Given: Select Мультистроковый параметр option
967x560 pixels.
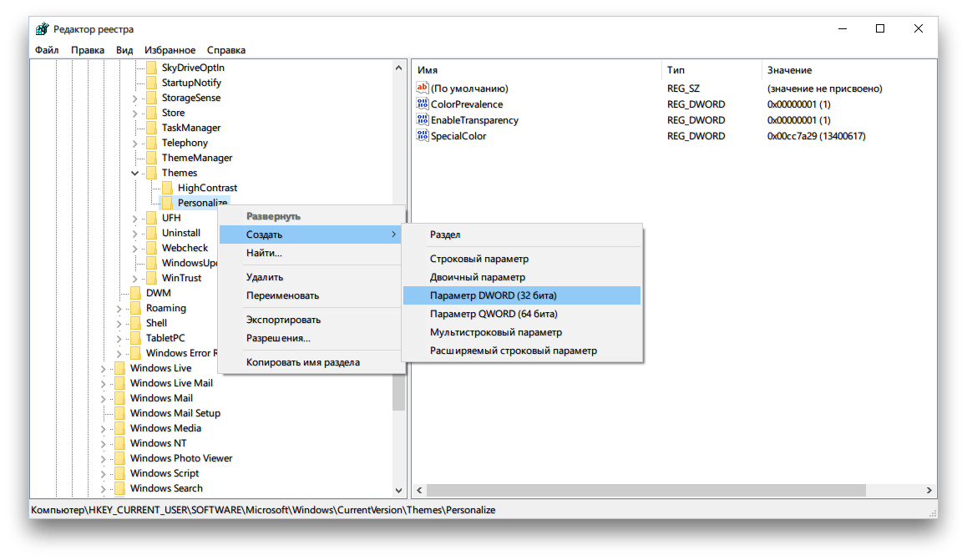Looking at the screenshot, I should [x=522, y=332].
